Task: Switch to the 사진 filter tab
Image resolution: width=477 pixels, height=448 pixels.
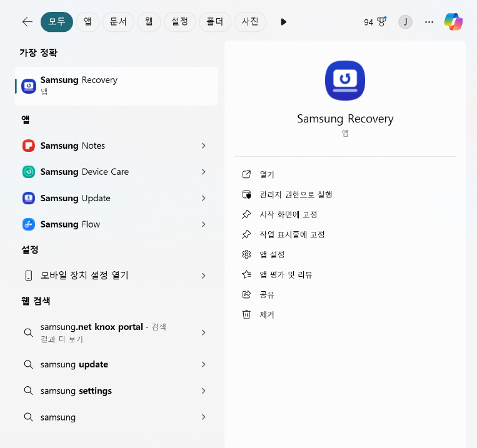Action: pyautogui.click(x=250, y=22)
